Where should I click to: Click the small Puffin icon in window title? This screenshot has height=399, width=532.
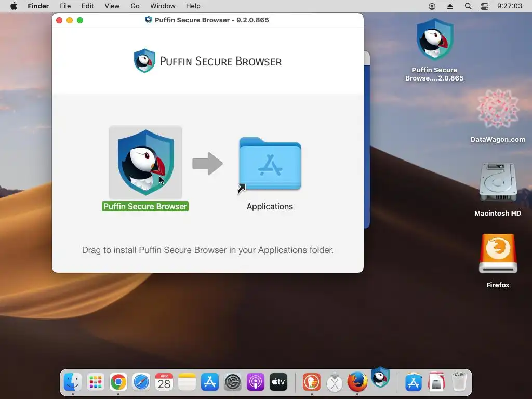(148, 20)
